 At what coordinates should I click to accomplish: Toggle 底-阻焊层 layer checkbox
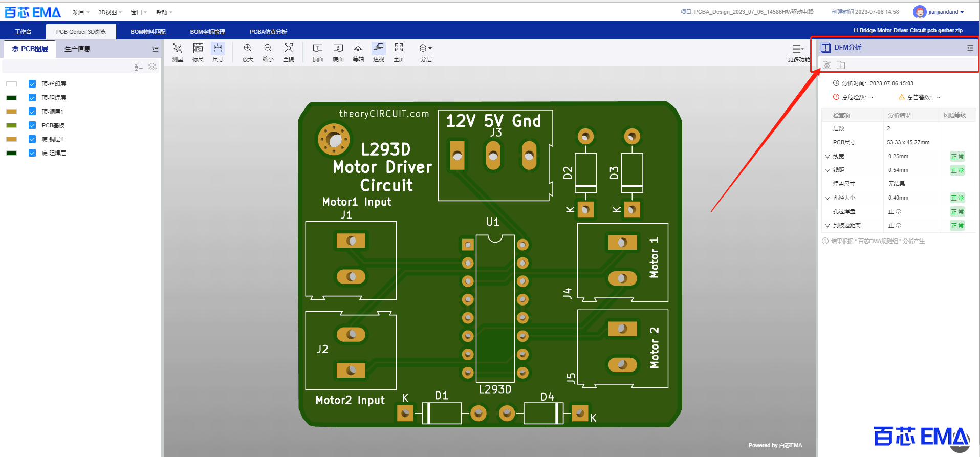pos(32,153)
